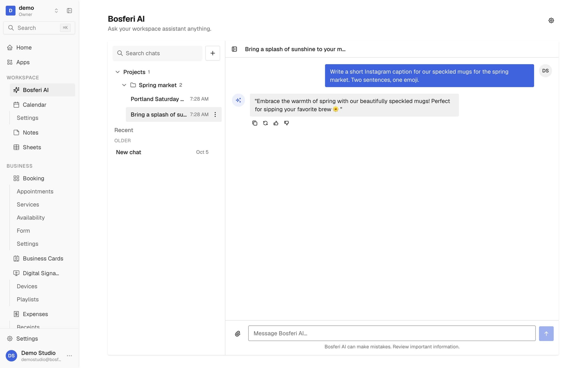This screenshot has height=368, width=588.
Task: Open Devices under Digital Signage
Action: point(27,286)
